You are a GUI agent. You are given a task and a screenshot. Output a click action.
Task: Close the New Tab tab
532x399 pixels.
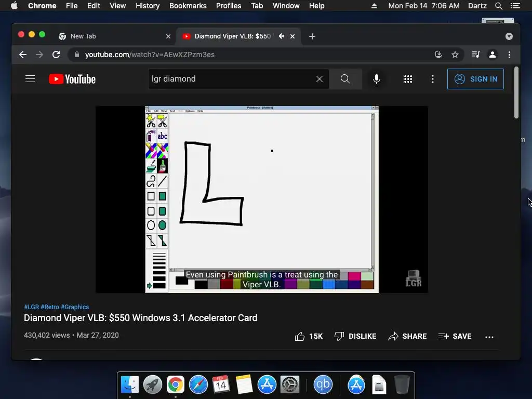(168, 36)
